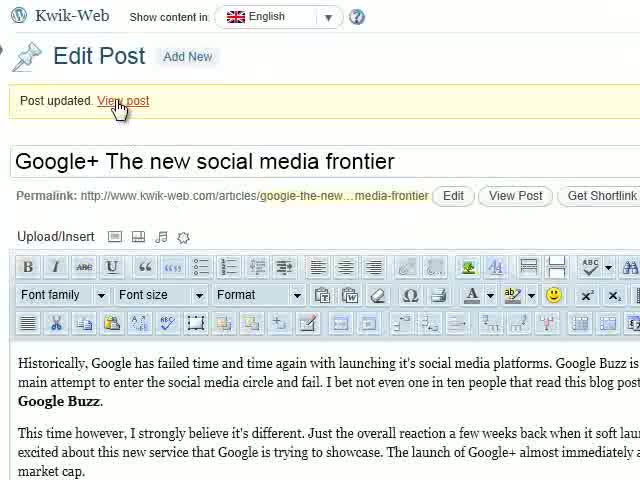Toggle italic formatting button

56,267
